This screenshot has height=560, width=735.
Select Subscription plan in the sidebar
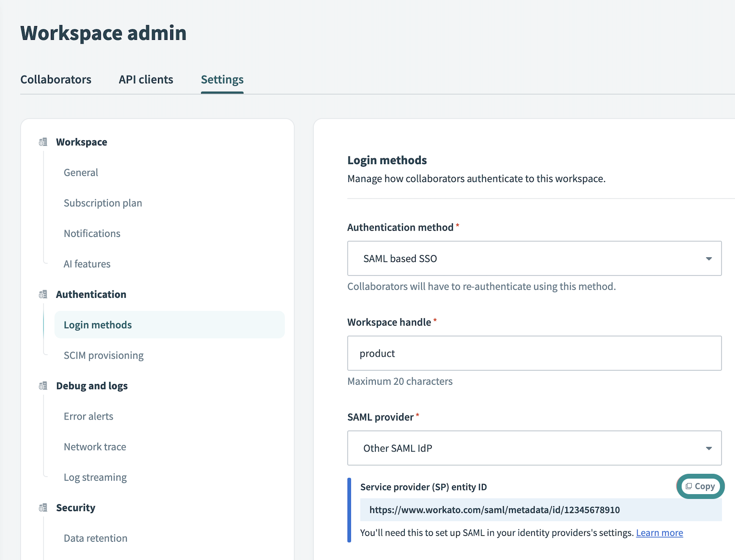pyautogui.click(x=103, y=203)
